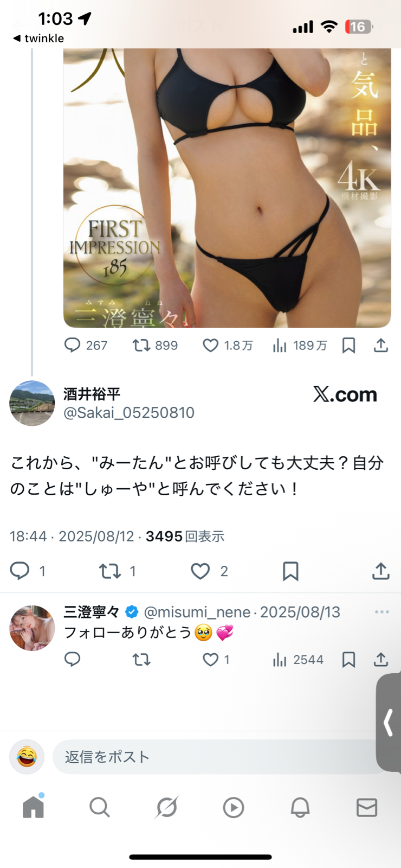The width and height of the screenshot is (401, 868).
Task: Tap the laughing emoji avatar button
Action: coord(27,757)
